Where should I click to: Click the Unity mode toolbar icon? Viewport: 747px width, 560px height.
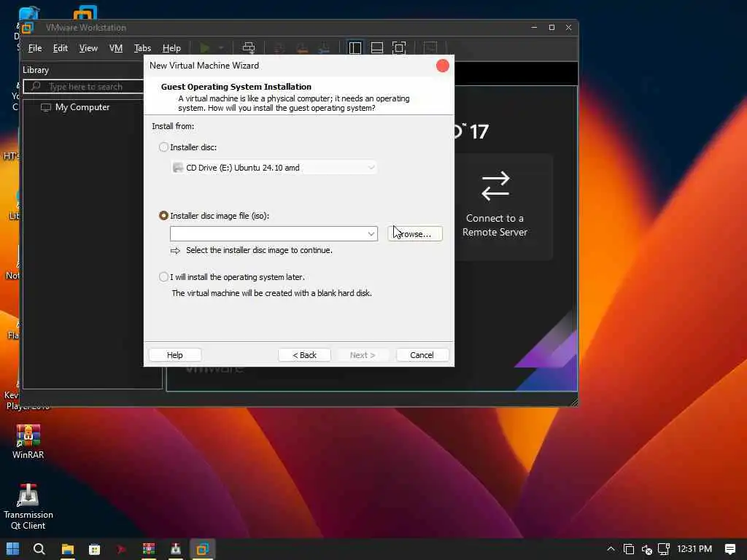tap(430, 47)
